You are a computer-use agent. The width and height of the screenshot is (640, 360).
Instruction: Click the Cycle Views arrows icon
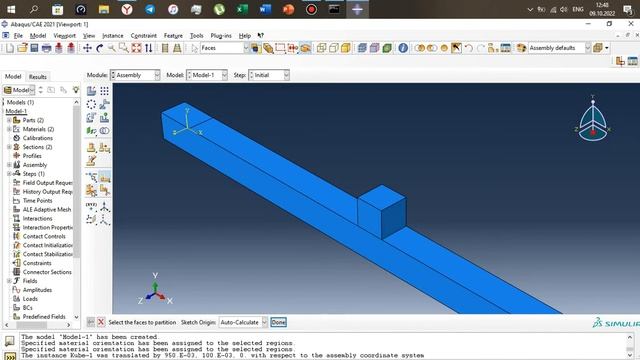coord(149,48)
